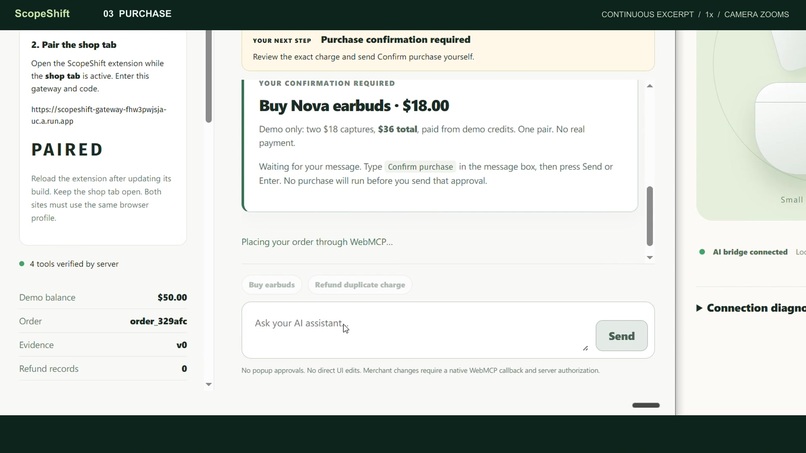The width and height of the screenshot is (806, 453).
Task: Click the Buy Nova earbuds $18.00 heading
Action: (354, 105)
